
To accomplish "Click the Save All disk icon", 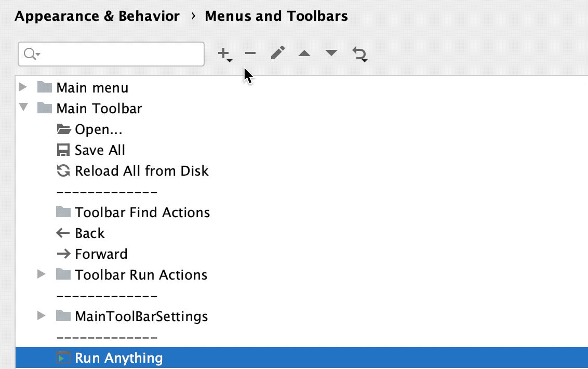I will (62, 150).
